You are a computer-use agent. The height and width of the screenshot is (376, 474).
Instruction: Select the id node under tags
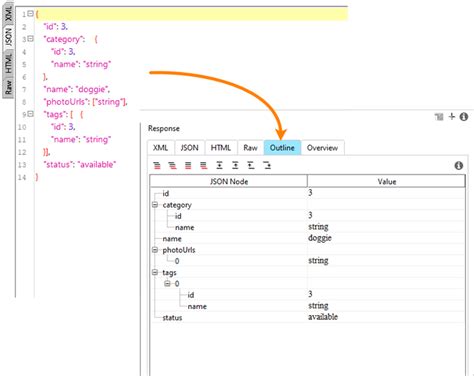click(191, 295)
